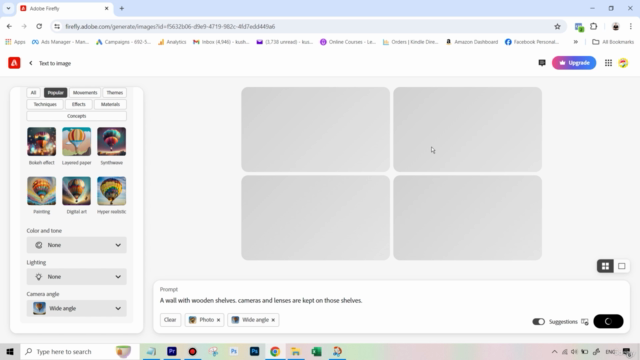Image resolution: width=640 pixels, height=360 pixels.
Task: Apply the Painting style
Action: pos(42,191)
